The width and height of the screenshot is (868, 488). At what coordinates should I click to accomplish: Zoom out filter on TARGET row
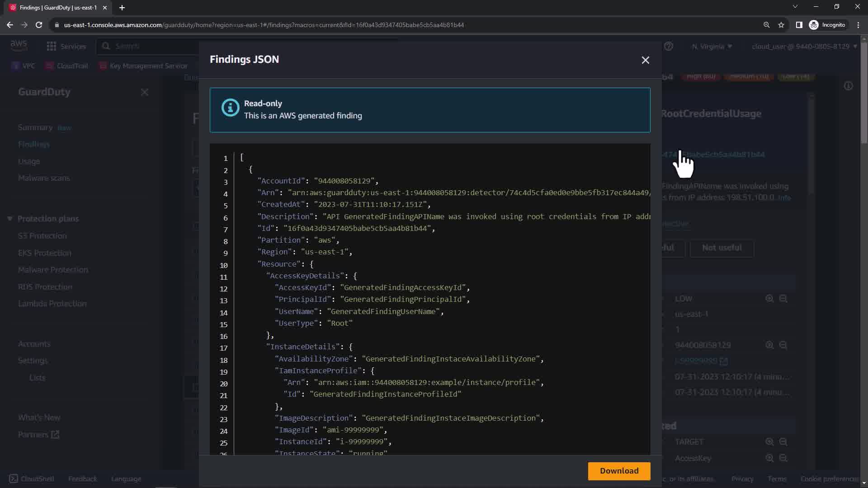(x=783, y=442)
